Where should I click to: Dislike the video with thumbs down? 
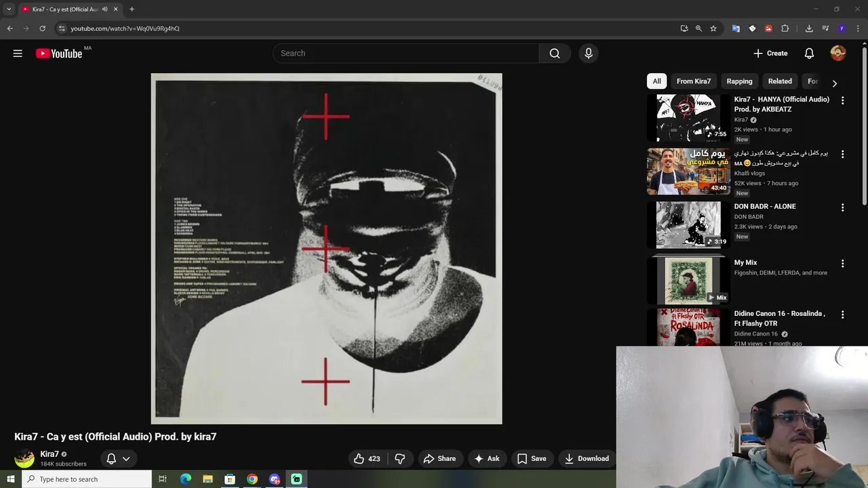[x=400, y=459]
